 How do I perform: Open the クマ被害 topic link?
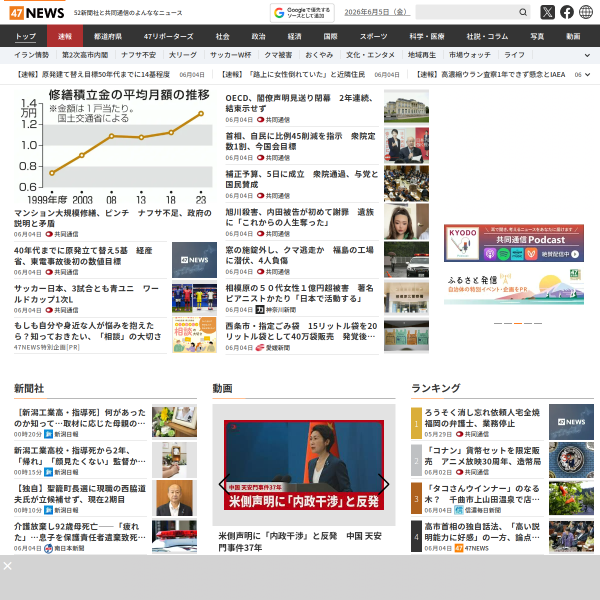pos(278,55)
